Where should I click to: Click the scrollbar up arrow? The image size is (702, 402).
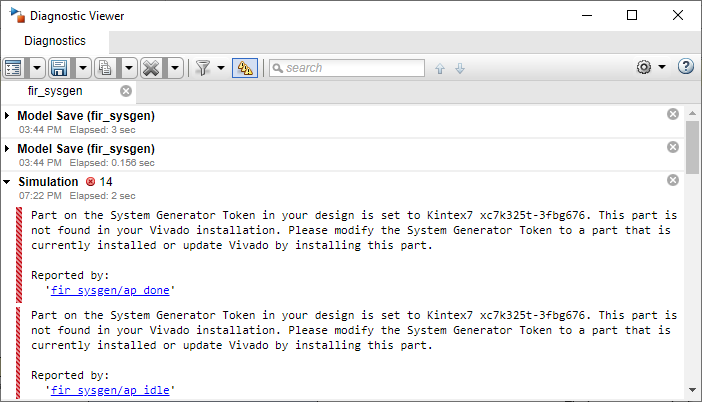click(692, 113)
